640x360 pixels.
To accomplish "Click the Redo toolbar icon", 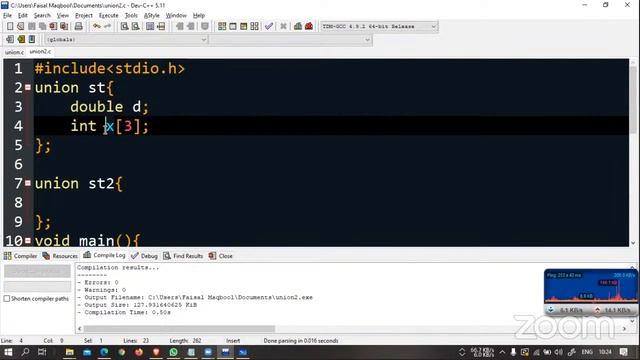I will 107,26.
